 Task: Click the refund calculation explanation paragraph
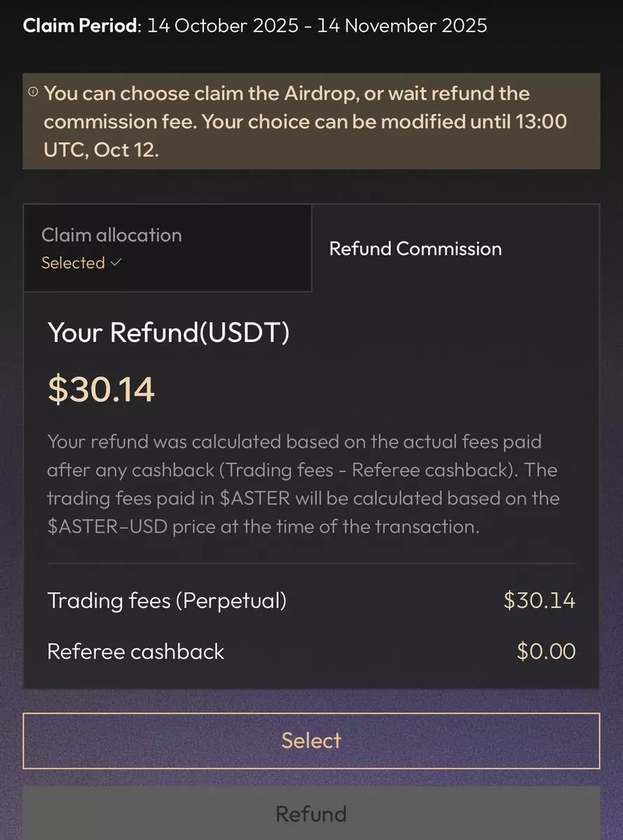pyautogui.click(x=303, y=484)
